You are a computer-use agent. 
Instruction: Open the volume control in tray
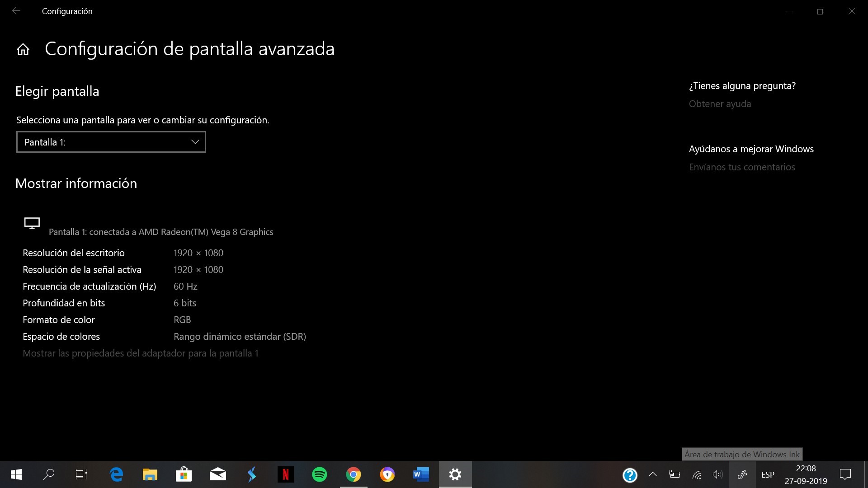[x=717, y=474]
